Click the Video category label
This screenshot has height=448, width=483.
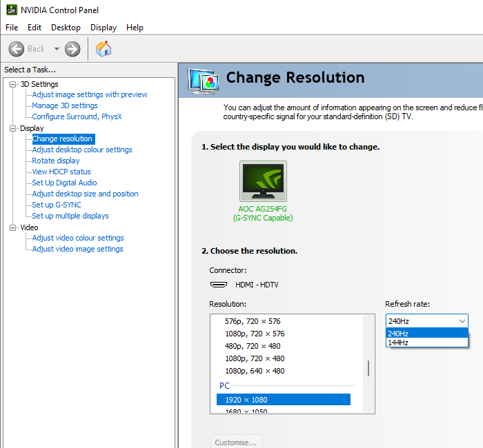(29, 227)
